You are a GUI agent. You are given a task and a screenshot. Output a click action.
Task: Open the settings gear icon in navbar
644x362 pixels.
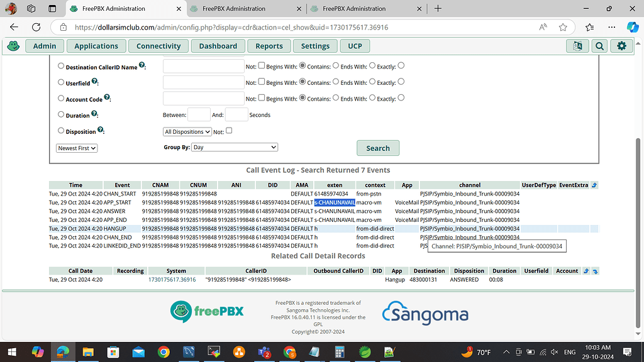tap(621, 46)
